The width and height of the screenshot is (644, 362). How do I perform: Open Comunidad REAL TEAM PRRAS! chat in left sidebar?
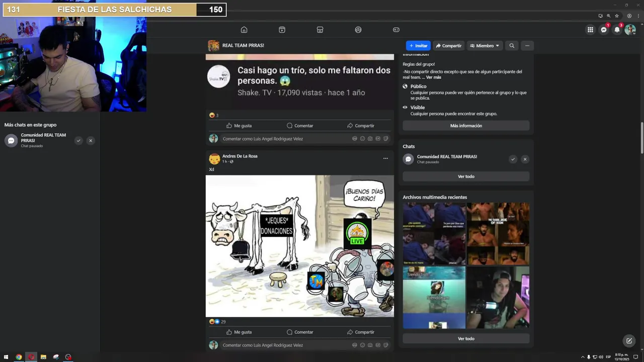coord(38,140)
